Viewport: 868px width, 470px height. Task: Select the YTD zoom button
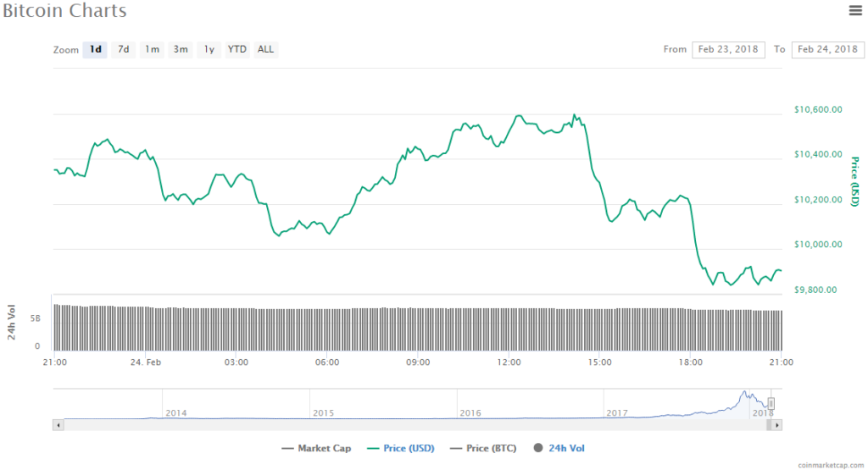[237, 49]
